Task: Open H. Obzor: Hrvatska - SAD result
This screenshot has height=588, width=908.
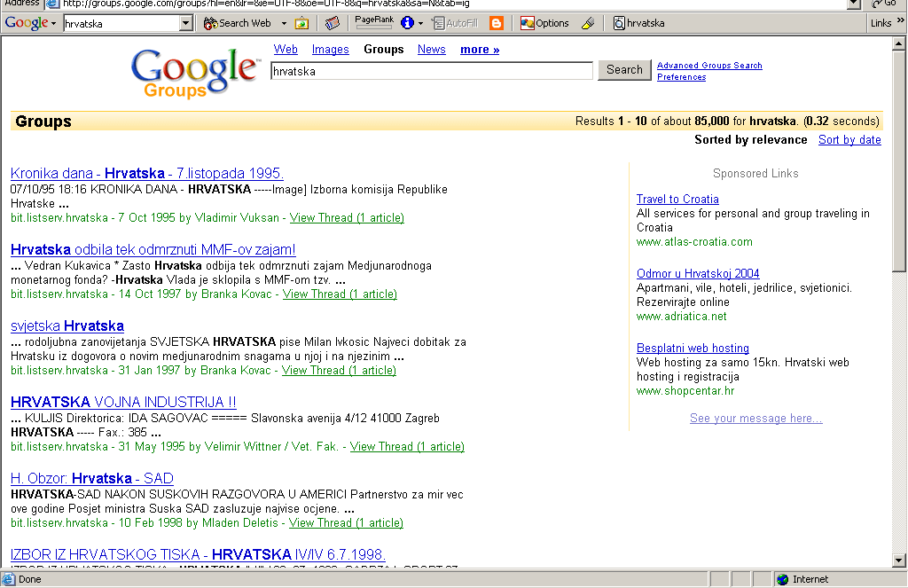Action: pos(92,479)
